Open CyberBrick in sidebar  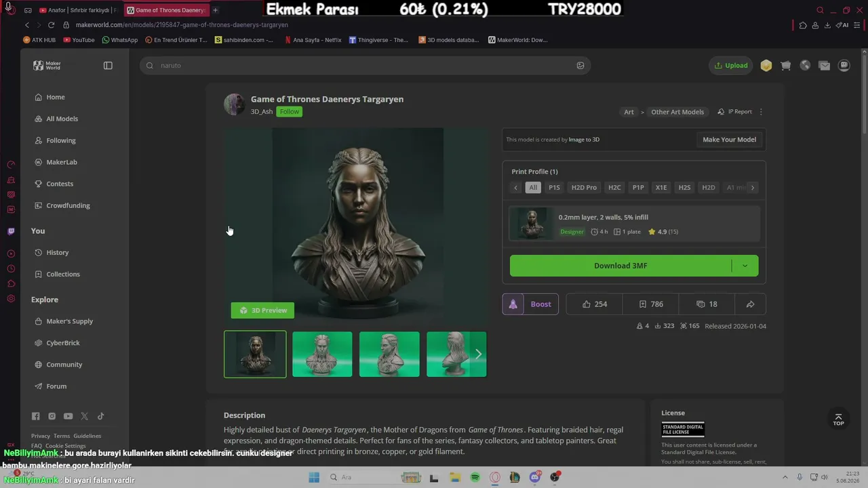coord(63,343)
